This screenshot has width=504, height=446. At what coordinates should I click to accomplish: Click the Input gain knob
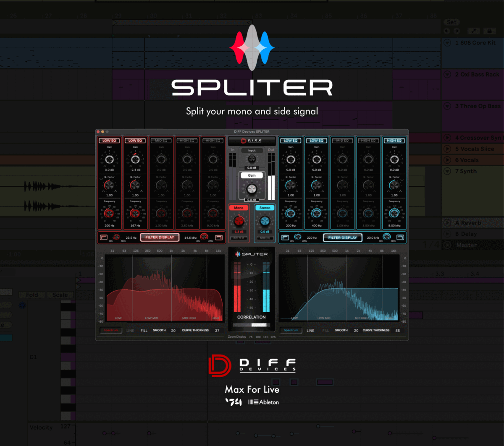point(252,159)
